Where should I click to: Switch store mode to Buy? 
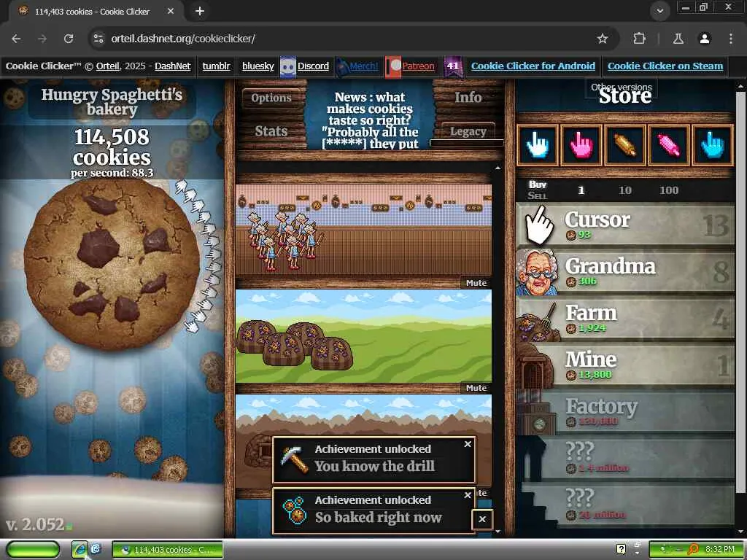[538, 184]
